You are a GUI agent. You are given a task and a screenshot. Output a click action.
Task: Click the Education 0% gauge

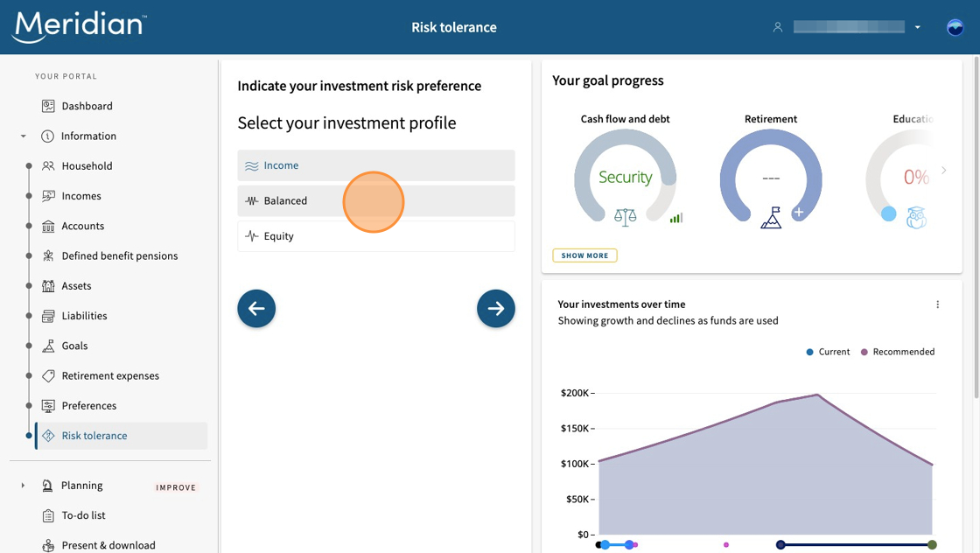pyautogui.click(x=900, y=175)
